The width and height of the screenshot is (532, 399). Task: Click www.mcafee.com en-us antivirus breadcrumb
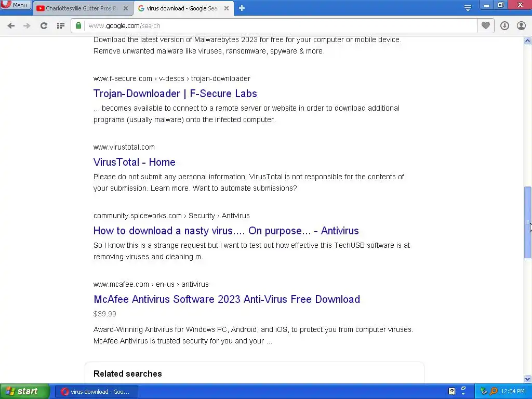151,284
